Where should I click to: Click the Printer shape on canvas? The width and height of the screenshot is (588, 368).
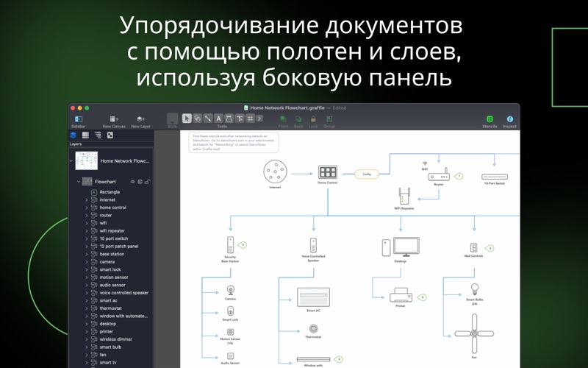(401, 296)
